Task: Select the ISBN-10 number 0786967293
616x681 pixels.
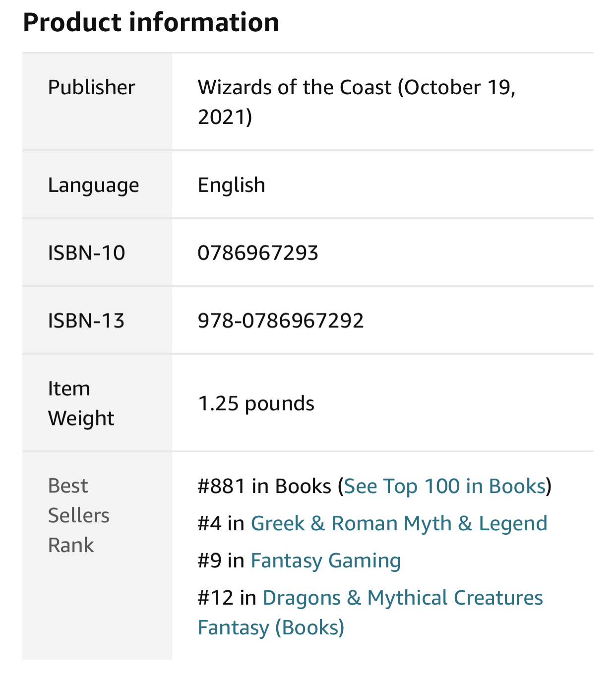Action: (x=257, y=253)
